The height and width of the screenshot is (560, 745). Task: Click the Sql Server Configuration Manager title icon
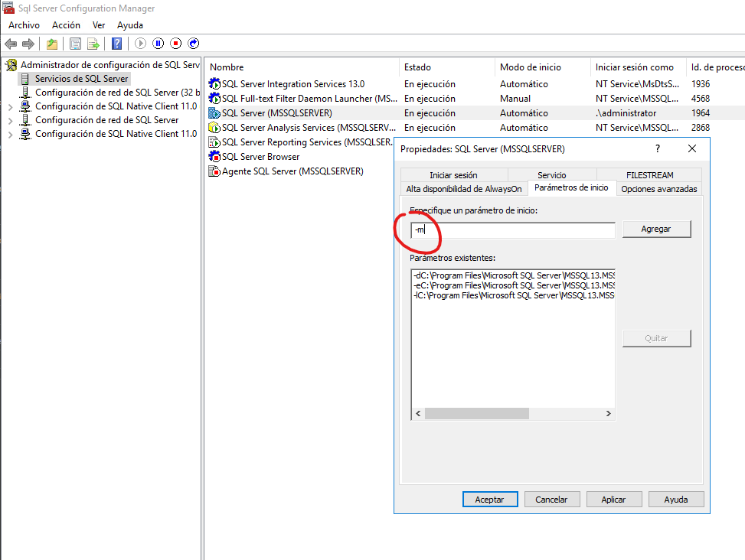[x=8, y=8]
